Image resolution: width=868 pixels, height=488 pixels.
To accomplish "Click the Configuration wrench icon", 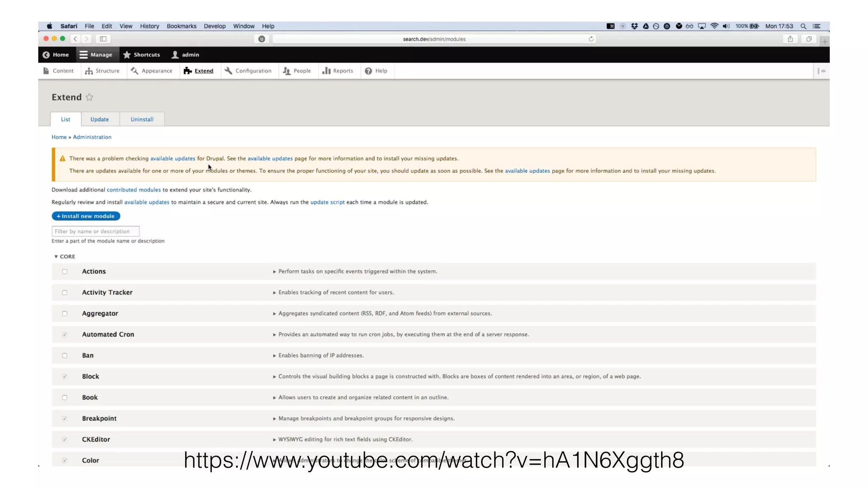I will click(x=228, y=71).
